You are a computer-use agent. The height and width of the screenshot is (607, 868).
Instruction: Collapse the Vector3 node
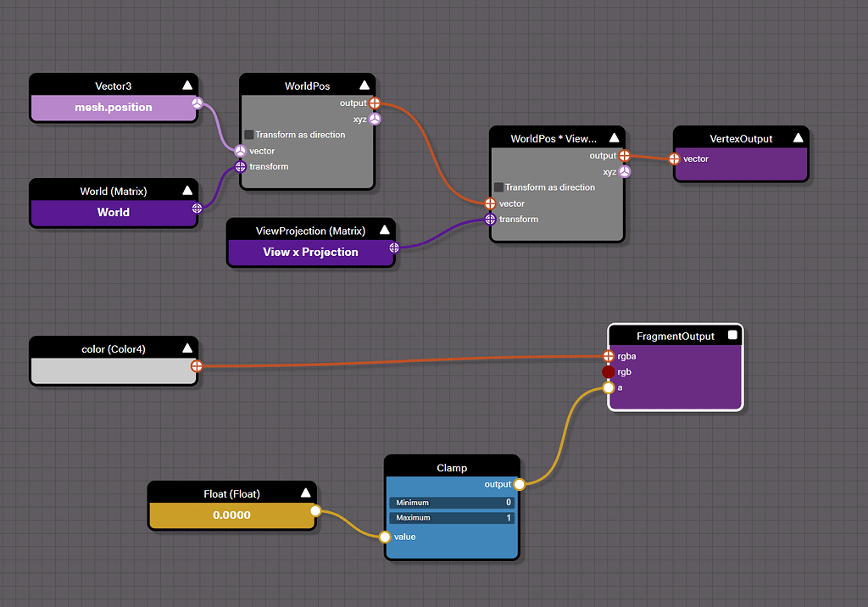186,85
